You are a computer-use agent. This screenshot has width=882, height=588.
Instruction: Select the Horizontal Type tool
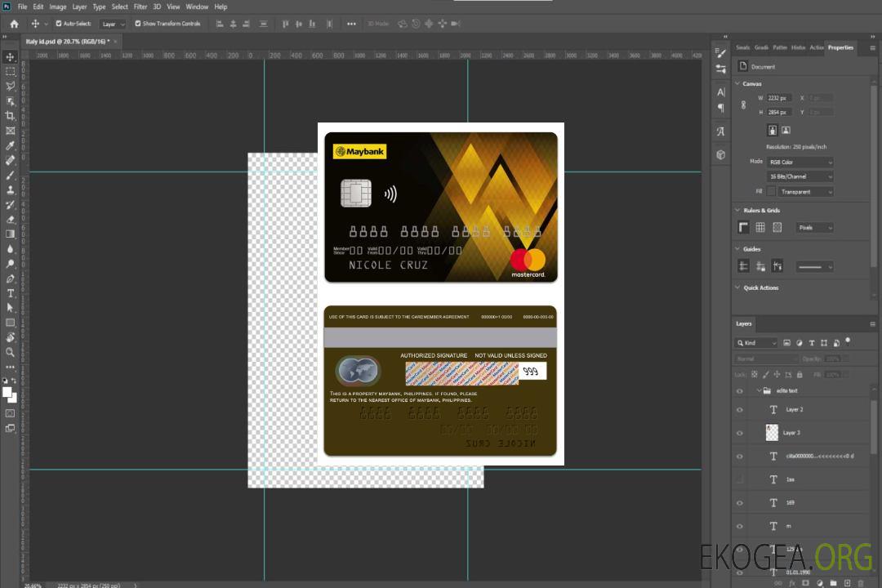click(x=10, y=293)
